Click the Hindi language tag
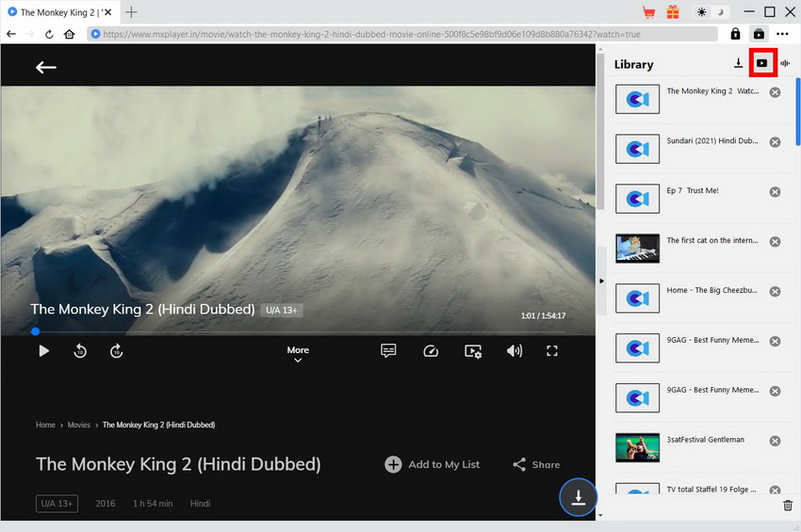Image resolution: width=801 pixels, height=532 pixels. (x=200, y=504)
